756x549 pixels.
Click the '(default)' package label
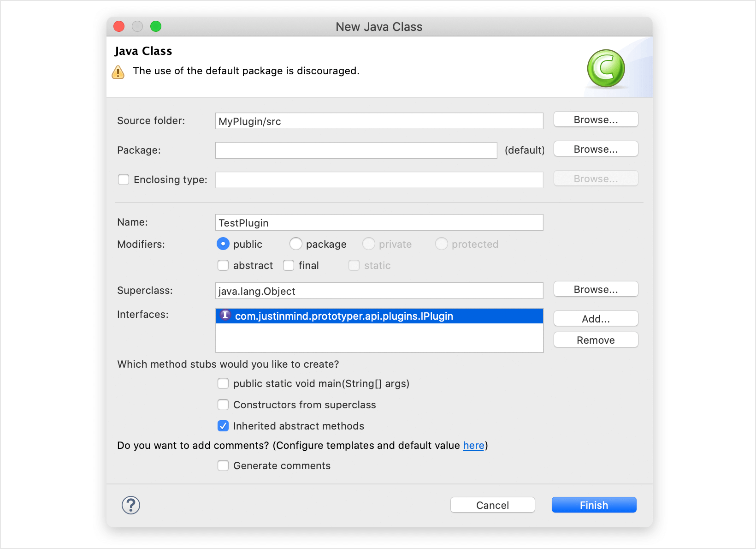click(525, 150)
